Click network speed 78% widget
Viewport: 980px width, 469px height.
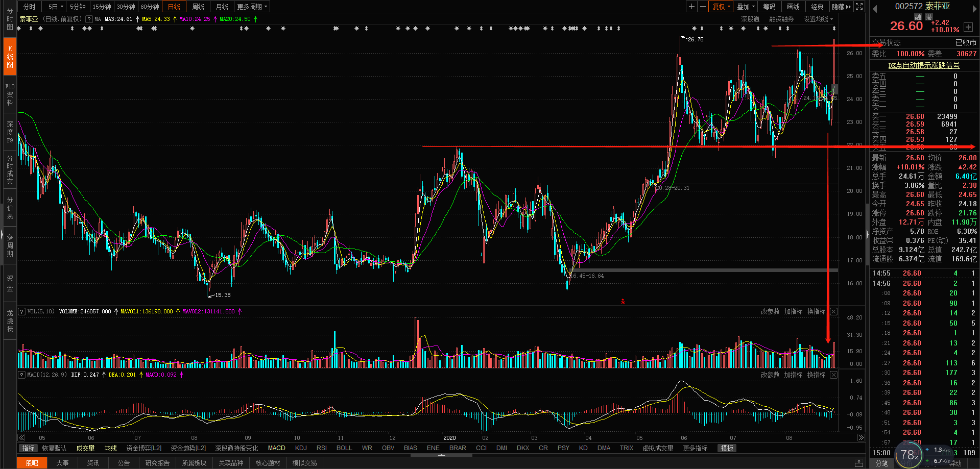910,455
